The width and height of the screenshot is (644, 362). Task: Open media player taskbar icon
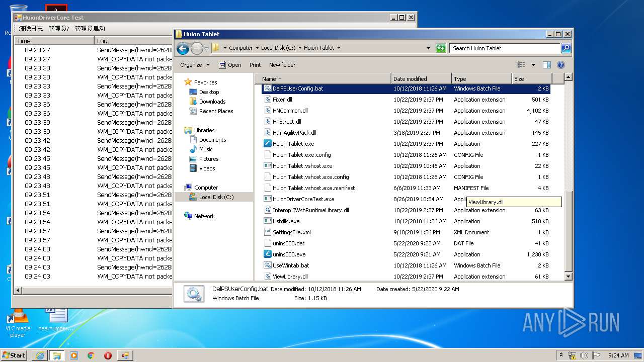pos(74,355)
